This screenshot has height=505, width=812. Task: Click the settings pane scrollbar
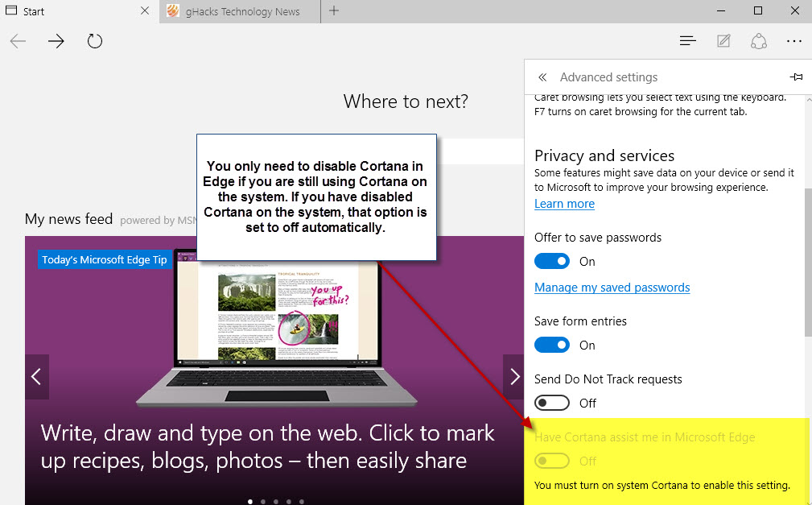tap(808, 262)
